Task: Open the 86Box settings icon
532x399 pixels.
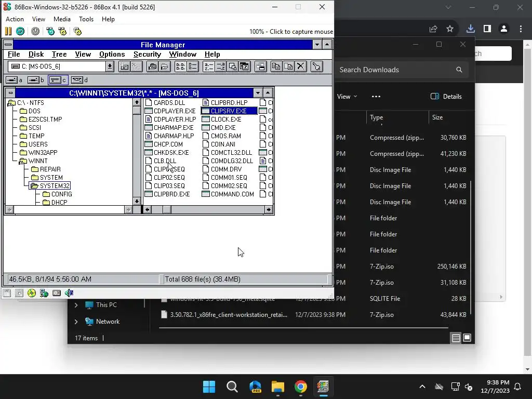Action: pos(77,32)
